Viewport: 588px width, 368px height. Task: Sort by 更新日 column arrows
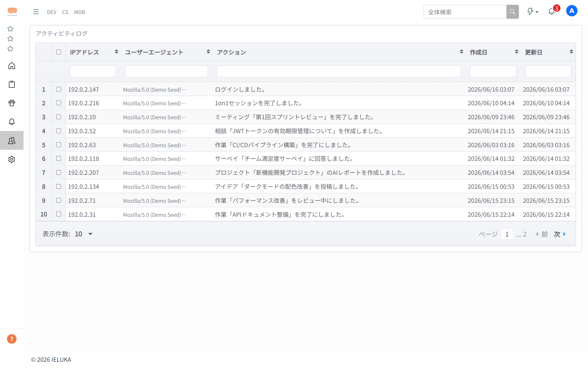click(x=571, y=52)
